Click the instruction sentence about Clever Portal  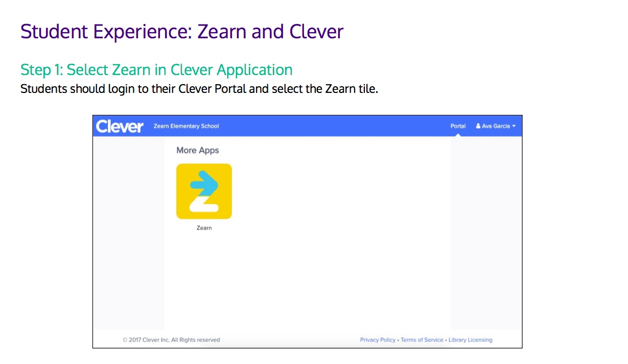[199, 89]
